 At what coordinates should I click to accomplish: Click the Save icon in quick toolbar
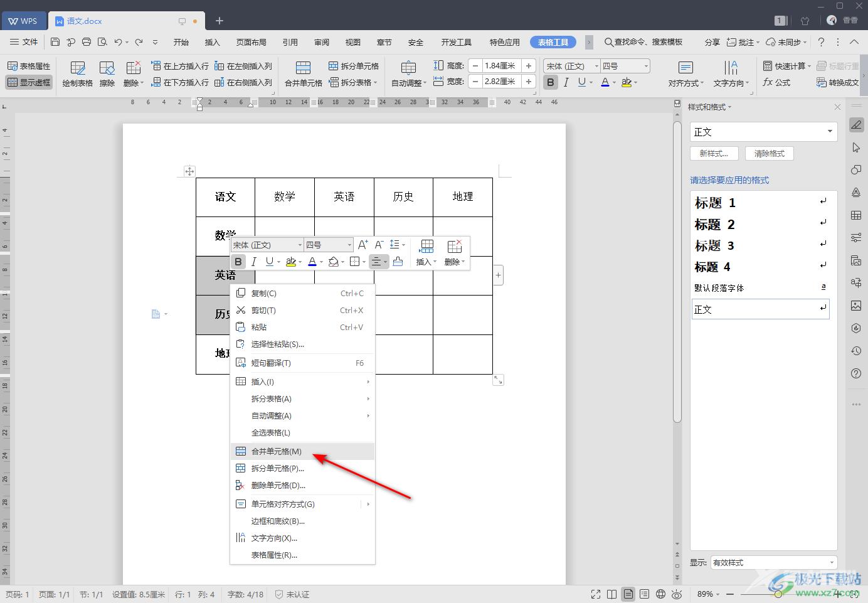click(55, 42)
